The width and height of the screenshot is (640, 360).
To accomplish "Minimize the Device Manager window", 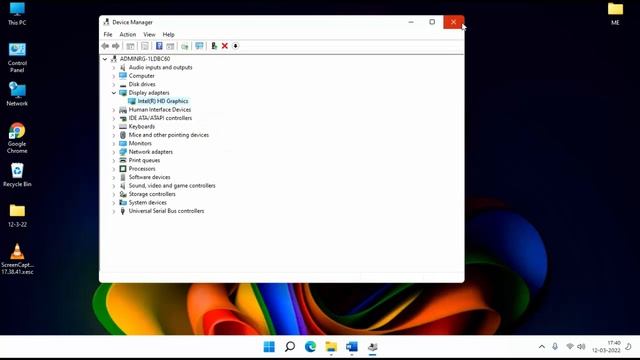I will (411, 22).
